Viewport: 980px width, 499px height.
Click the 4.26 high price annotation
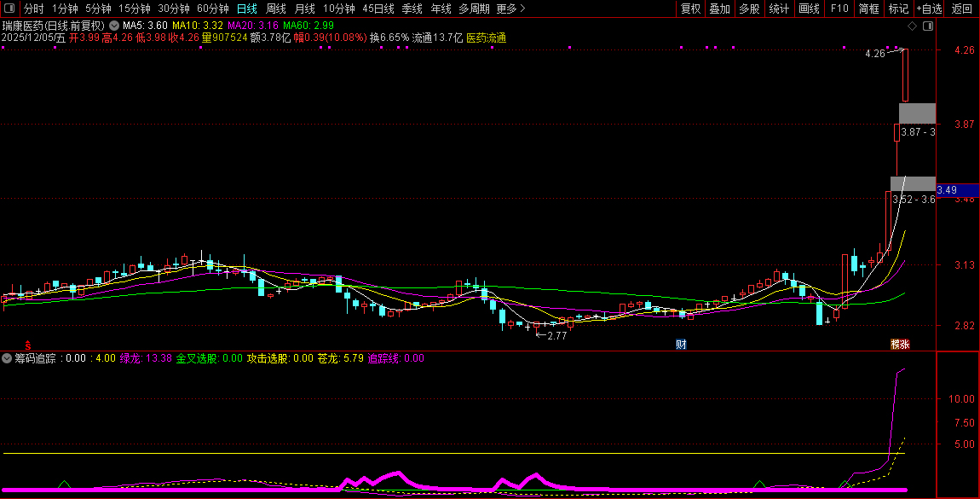[875, 54]
